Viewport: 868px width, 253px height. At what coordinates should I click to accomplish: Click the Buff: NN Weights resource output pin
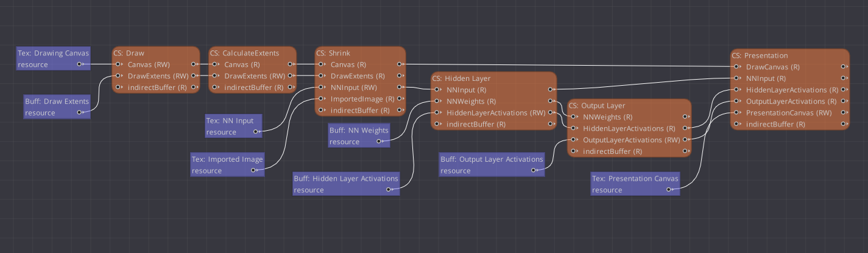(379, 142)
